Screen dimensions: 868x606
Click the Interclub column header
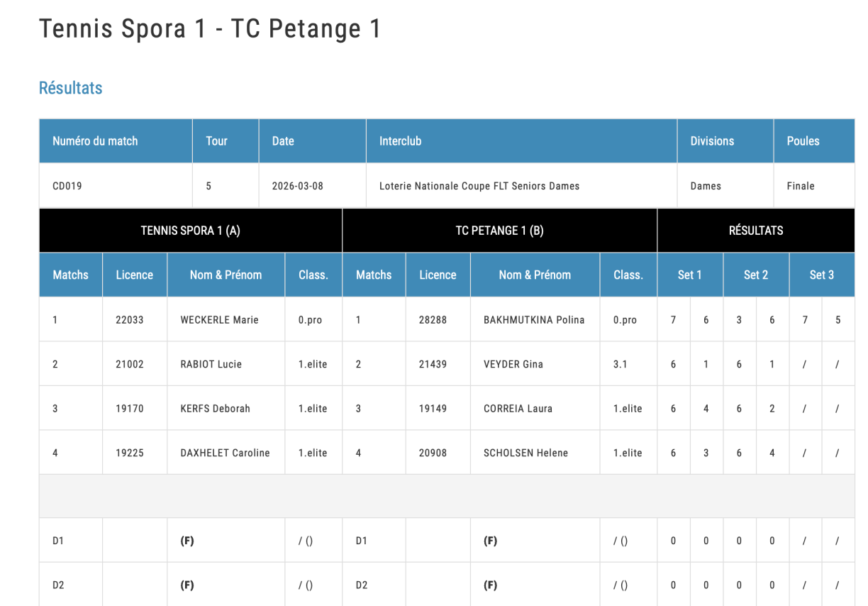(x=400, y=141)
